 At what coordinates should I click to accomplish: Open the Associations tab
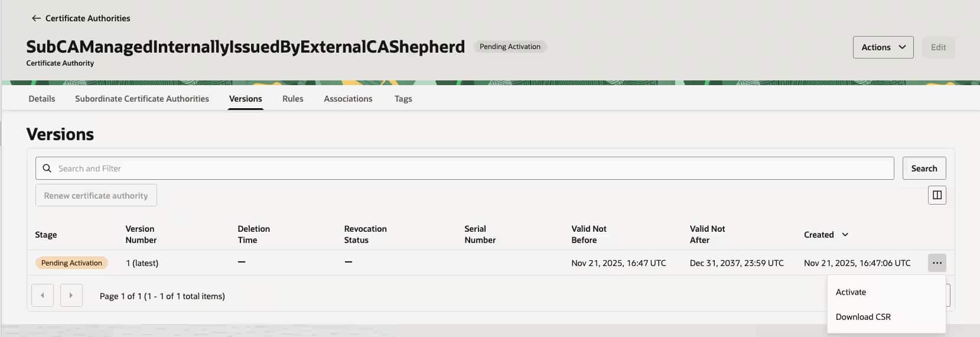348,99
